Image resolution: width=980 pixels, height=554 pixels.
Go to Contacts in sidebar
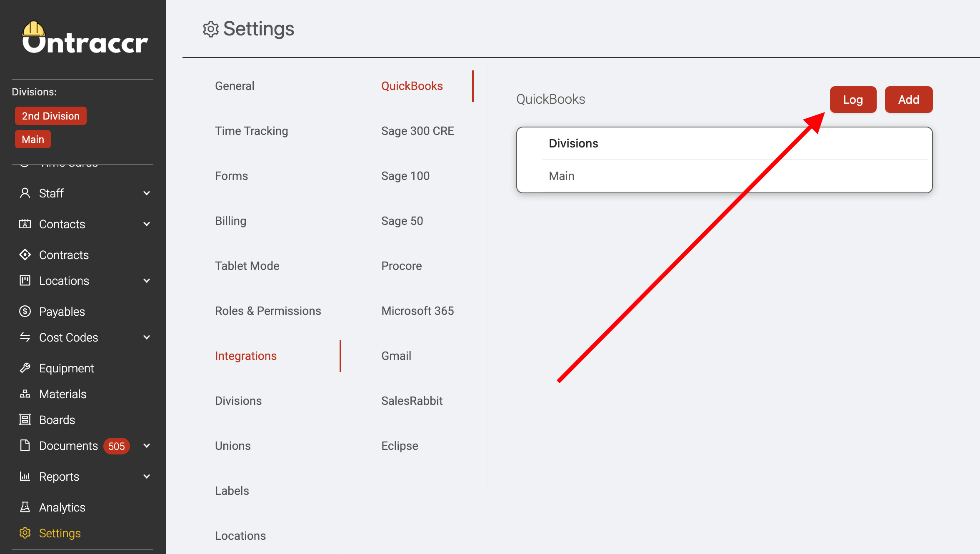[x=62, y=224]
